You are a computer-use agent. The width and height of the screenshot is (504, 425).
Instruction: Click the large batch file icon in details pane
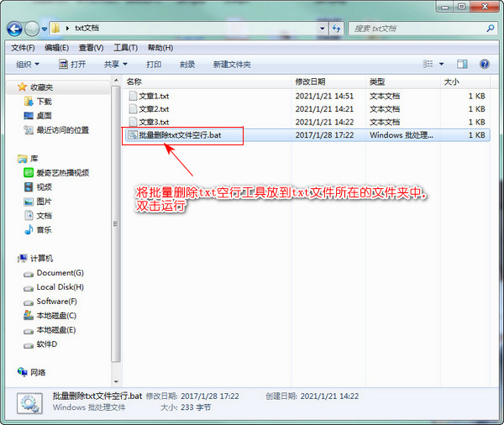click(x=29, y=403)
